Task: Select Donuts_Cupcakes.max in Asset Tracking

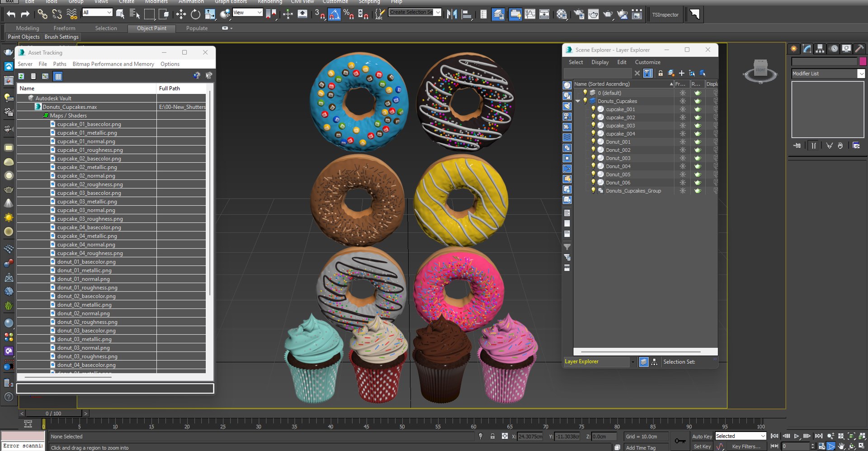Action: (70, 107)
